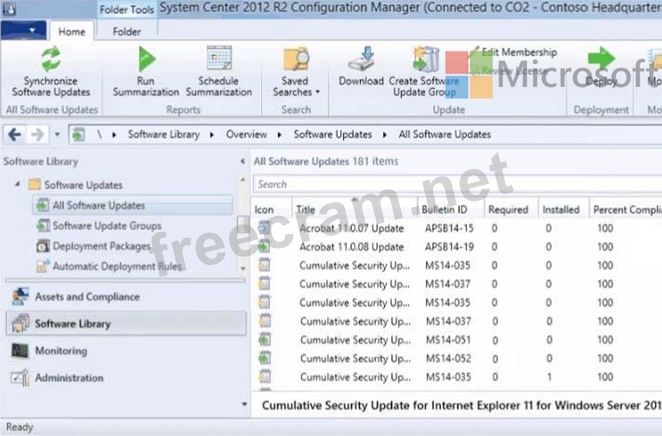The height and width of the screenshot is (436, 662).
Task: Sort by Installed column header
Action: pyautogui.click(x=561, y=210)
